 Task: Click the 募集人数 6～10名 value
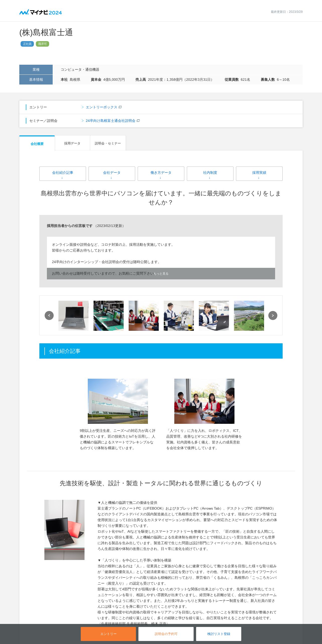(x=275, y=79)
